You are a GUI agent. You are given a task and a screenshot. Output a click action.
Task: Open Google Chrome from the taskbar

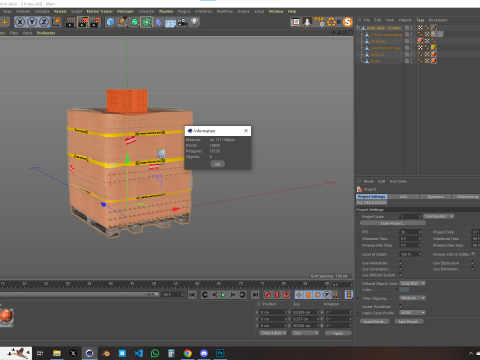pos(187,353)
